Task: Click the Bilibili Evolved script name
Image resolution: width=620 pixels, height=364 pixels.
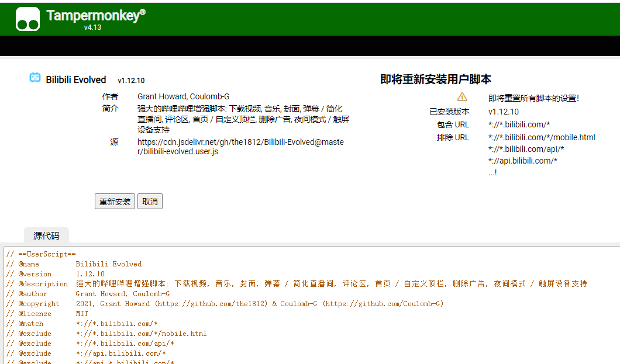Action: (76, 79)
